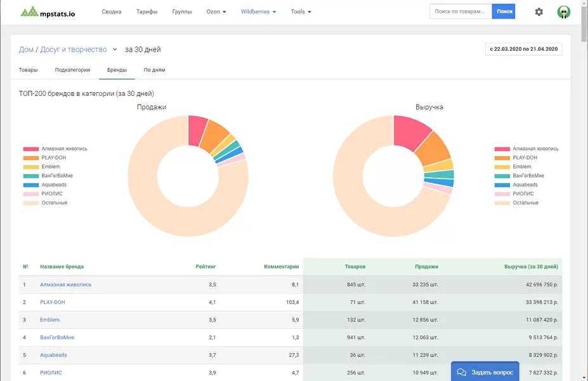Image resolution: width=588 pixels, height=381 pixels.
Task: Expand the Wildberries dropdown menu
Action: (258, 11)
